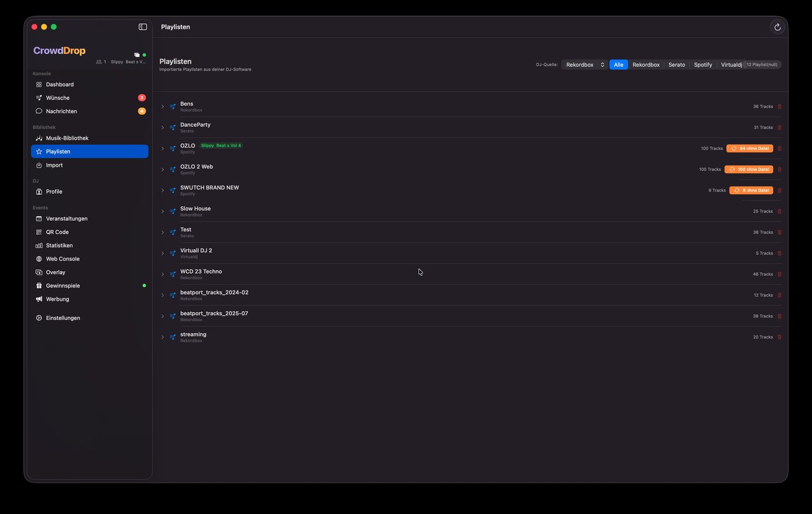The image size is (812, 514).
Task: Select the Spotify filter
Action: click(703, 64)
